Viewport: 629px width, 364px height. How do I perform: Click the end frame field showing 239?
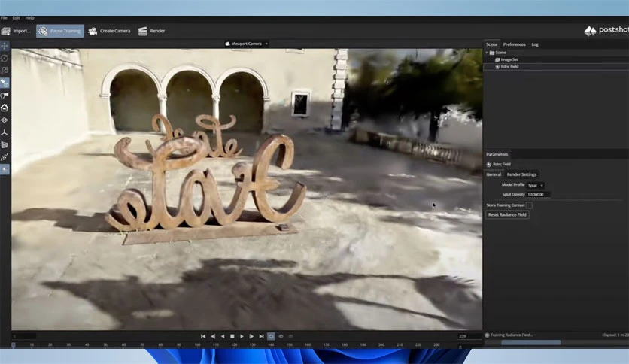[x=469, y=336]
